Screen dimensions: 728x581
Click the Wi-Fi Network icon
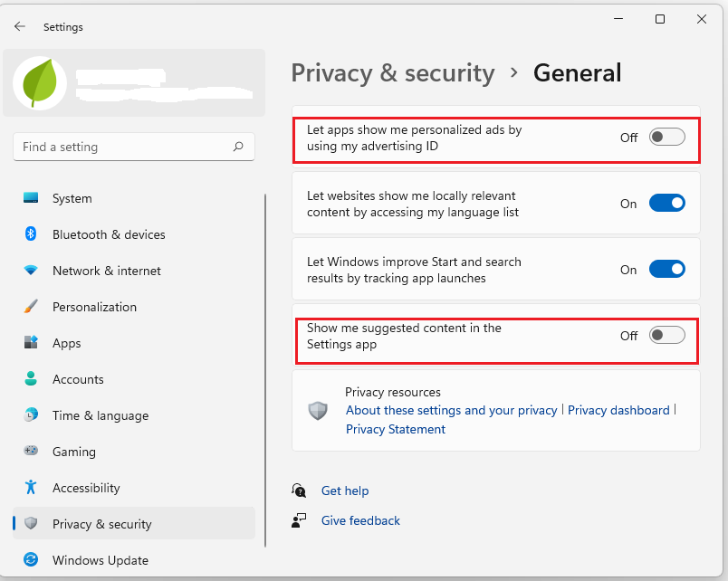pyautogui.click(x=31, y=270)
